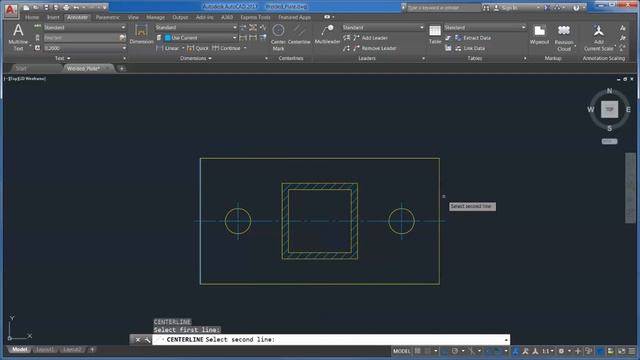Open the multileader style Standard dropdown
This screenshot has height=360, width=640.
383,27
